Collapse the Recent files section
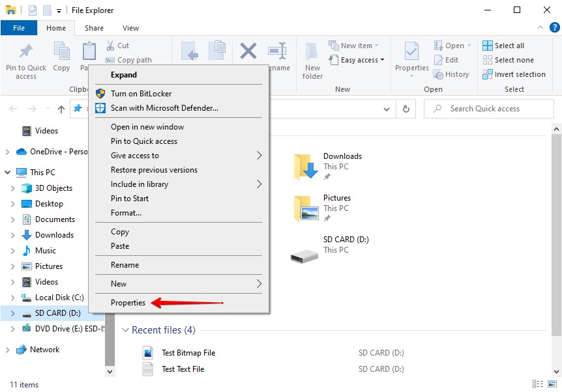Image resolution: width=562 pixels, height=392 pixels. tap(125, 330)
